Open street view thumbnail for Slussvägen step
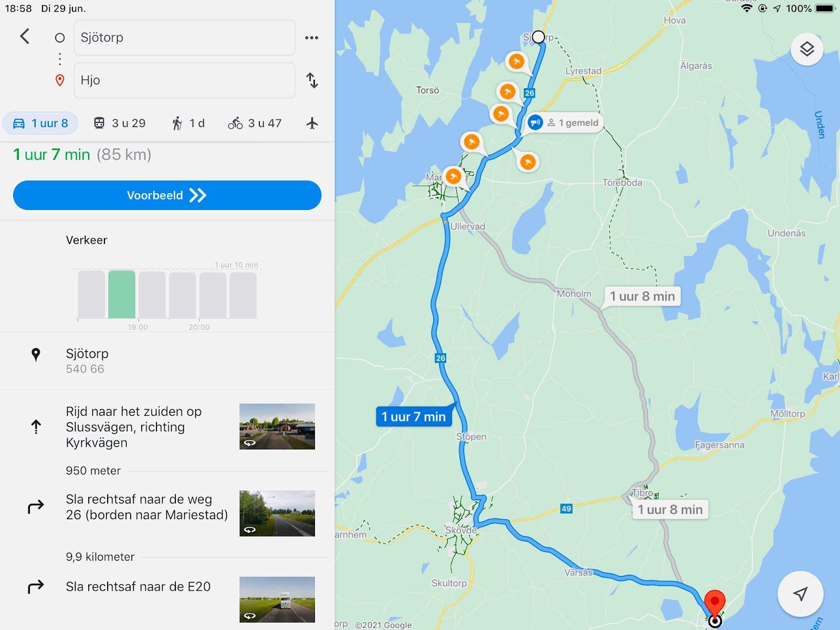This screenshot has height=630, width=840. click(x=277, y=426)
